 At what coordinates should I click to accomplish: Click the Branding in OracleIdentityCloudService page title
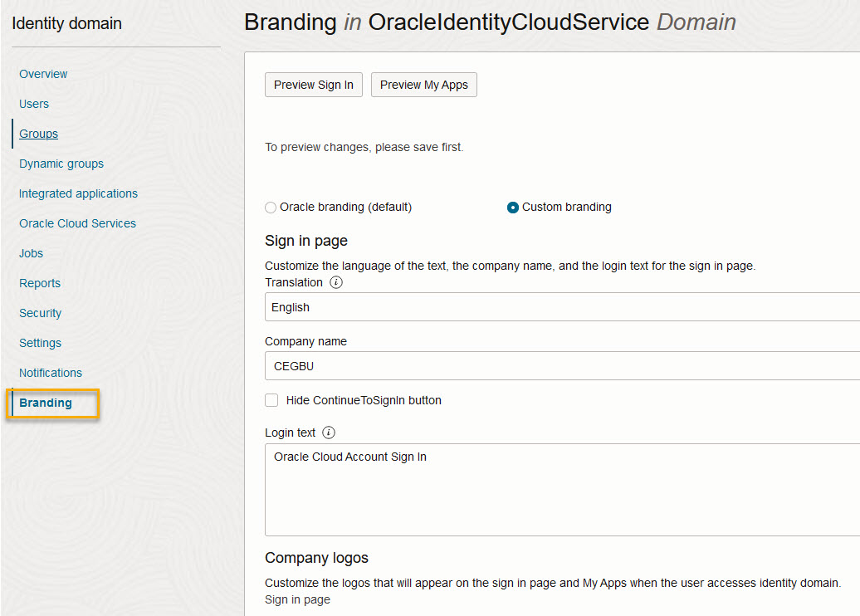point(491,22)
